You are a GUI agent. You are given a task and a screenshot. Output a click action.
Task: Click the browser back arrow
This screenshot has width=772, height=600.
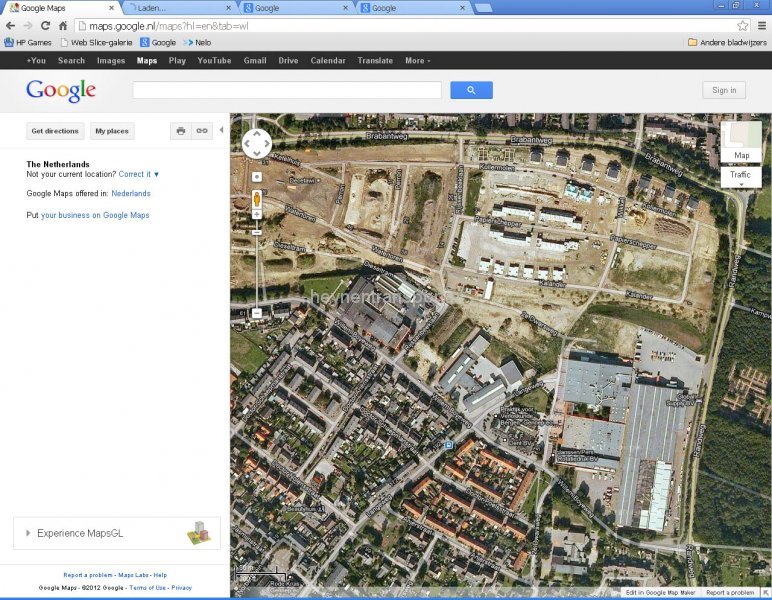tap(10, 26)
